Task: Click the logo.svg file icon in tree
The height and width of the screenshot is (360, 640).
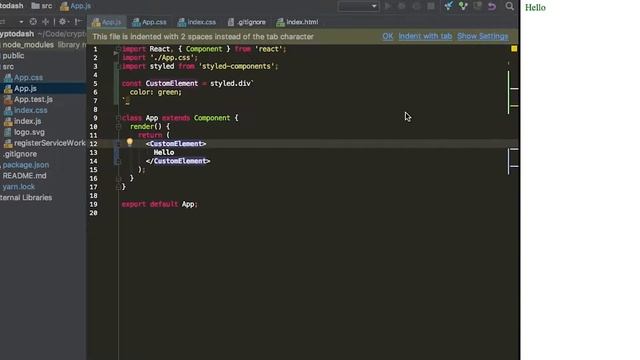Action: point(8,132)
